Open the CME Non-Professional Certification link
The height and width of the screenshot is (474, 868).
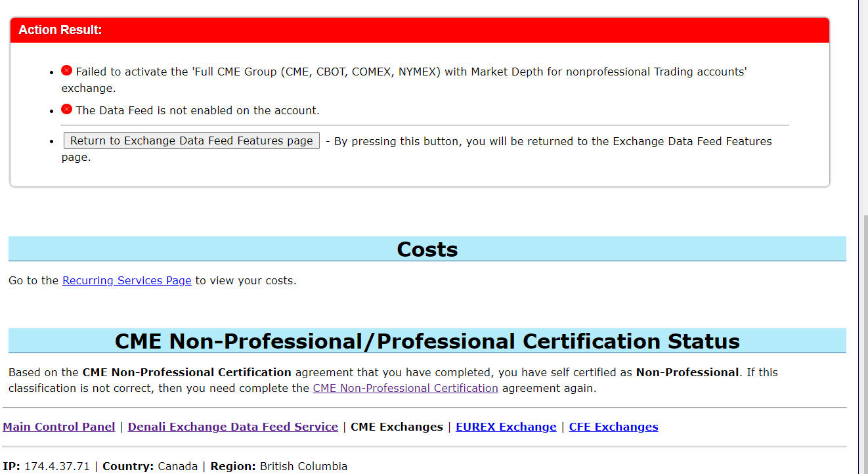405,388
